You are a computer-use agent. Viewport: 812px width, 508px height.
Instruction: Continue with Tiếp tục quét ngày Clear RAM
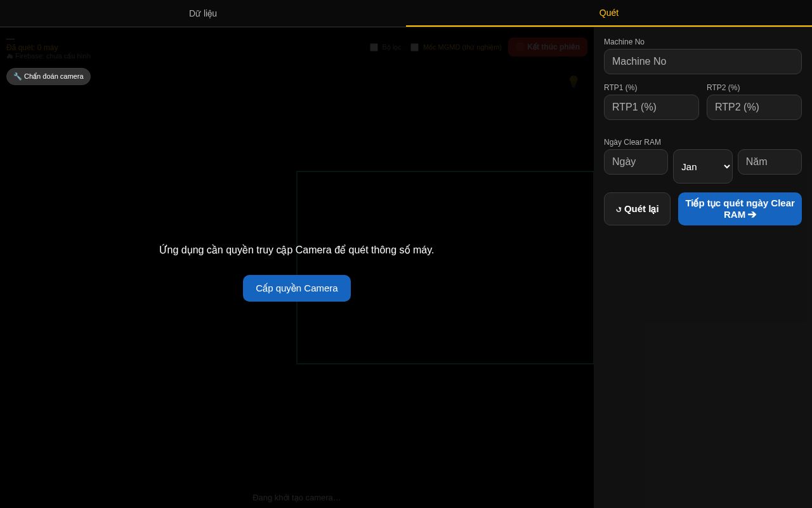740,209
